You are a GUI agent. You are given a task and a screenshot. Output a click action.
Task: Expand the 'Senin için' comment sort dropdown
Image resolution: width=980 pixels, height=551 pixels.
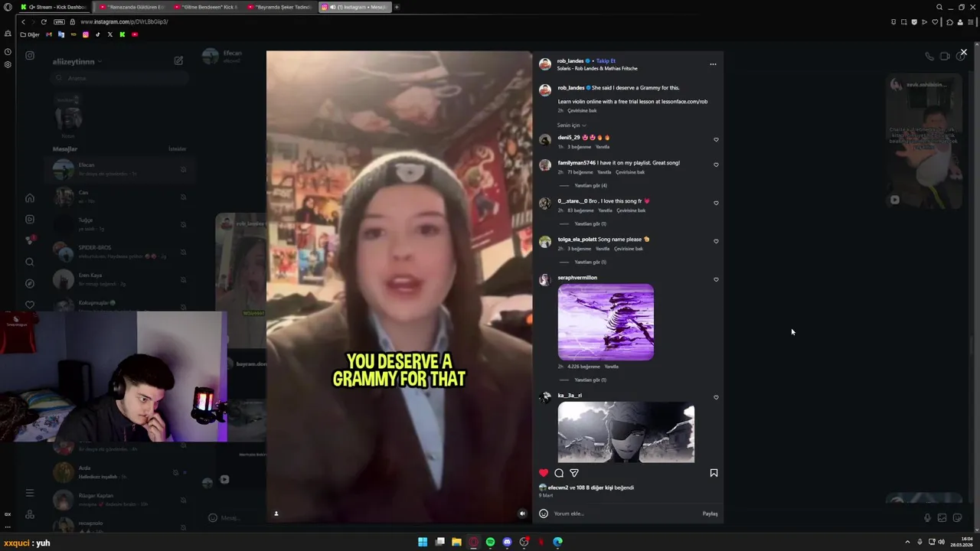point(571,125)
